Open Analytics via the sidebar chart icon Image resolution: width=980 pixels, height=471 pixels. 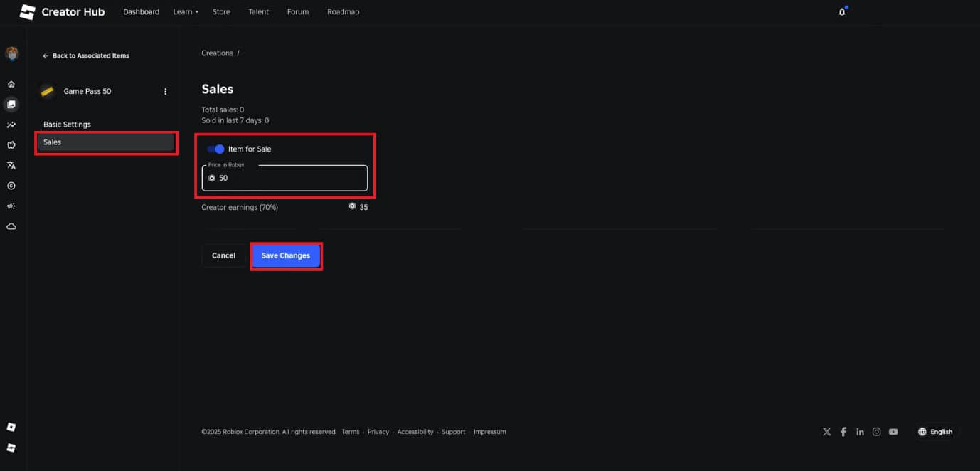(11, 125)
